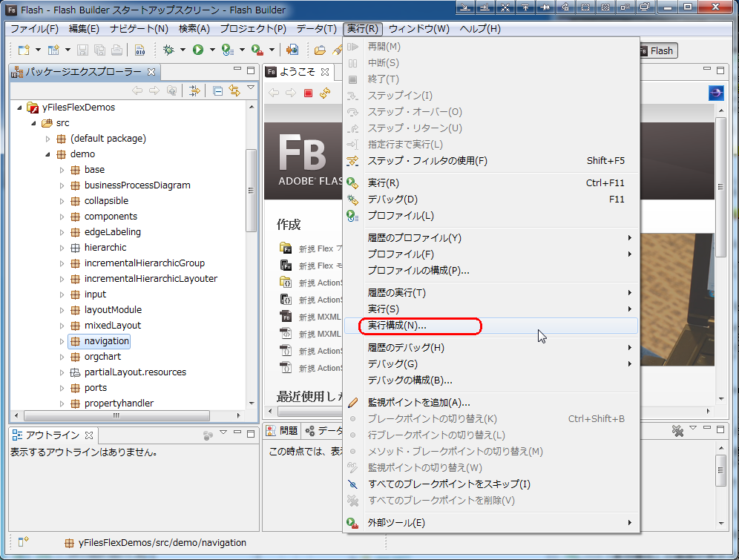Choose デバッグの構成(B)... from the menu

[x=490, y=380]
